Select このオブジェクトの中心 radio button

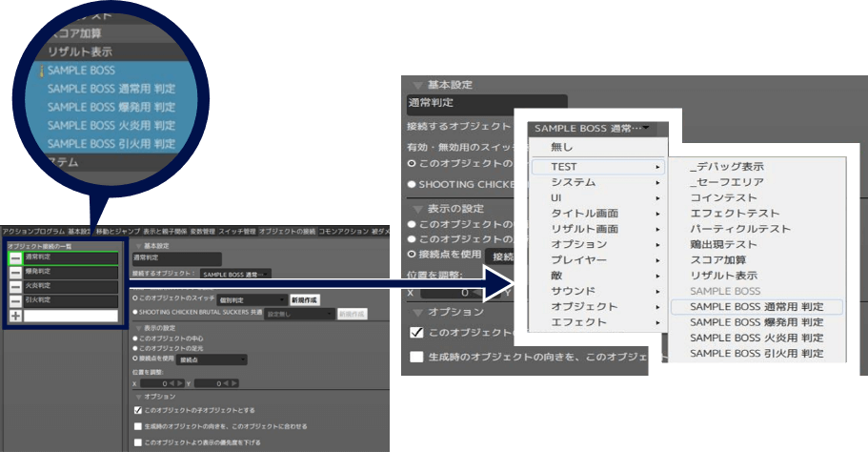[x=137, y=338]
